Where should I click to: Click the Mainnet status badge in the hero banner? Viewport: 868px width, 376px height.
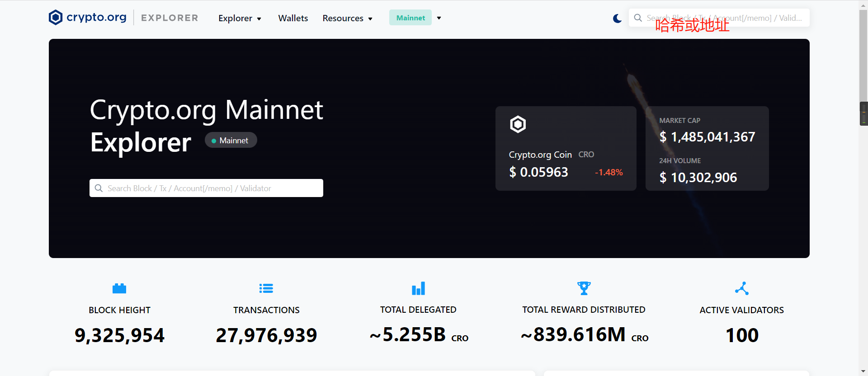(231, 141)
